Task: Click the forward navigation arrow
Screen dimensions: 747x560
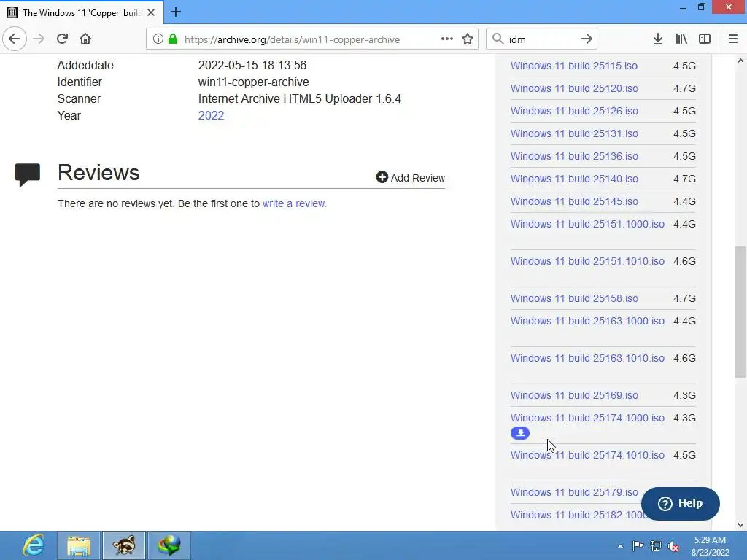Action: [x=39, y=39]
